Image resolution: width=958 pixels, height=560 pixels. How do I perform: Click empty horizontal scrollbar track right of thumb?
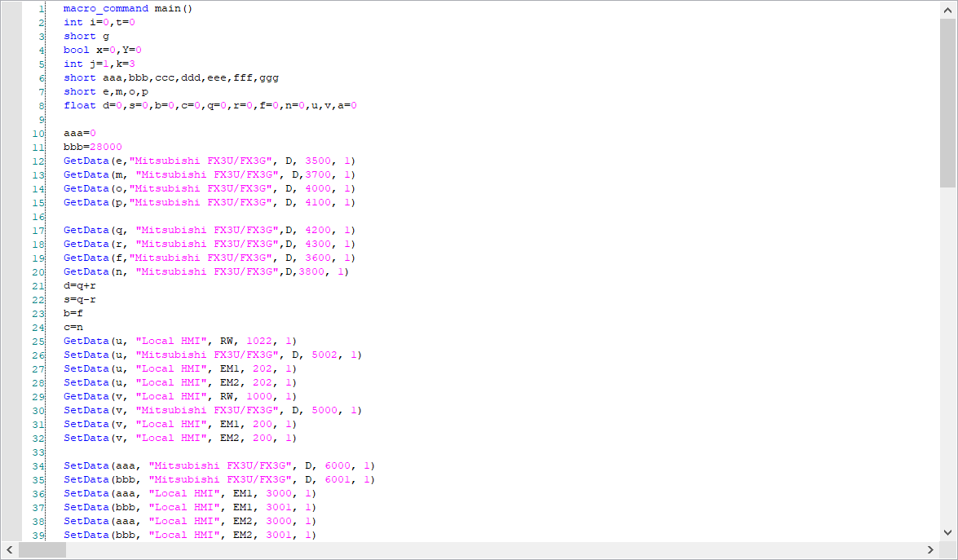pos(489,550)
